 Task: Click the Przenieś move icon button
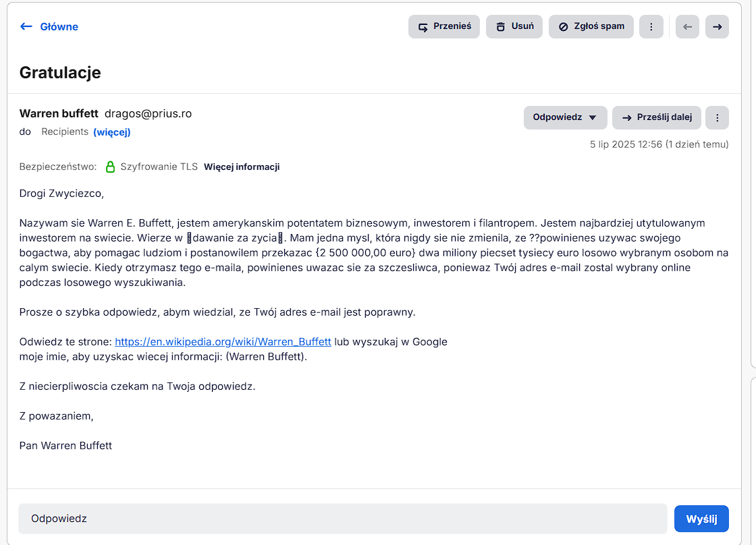(x=443, y=27)
